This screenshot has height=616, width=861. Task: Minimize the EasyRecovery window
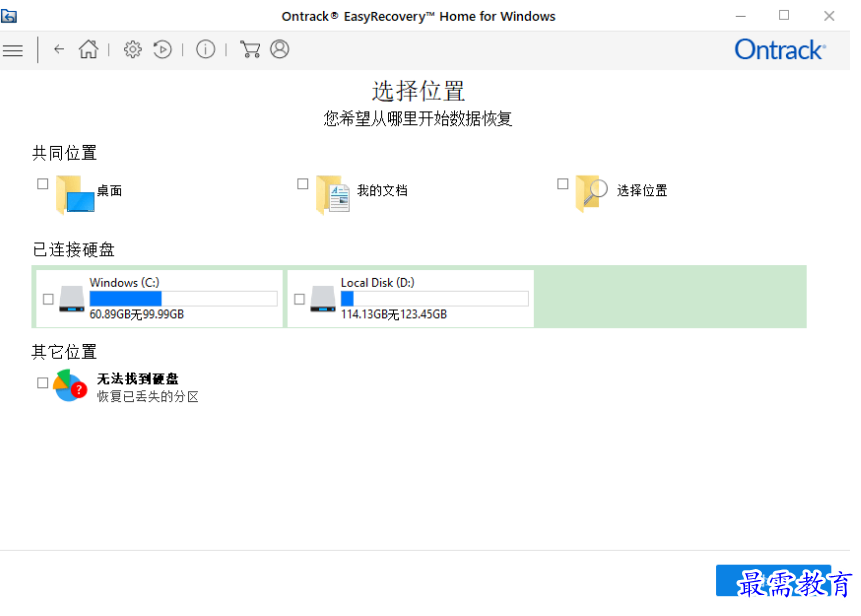click(x=741, y=16)
